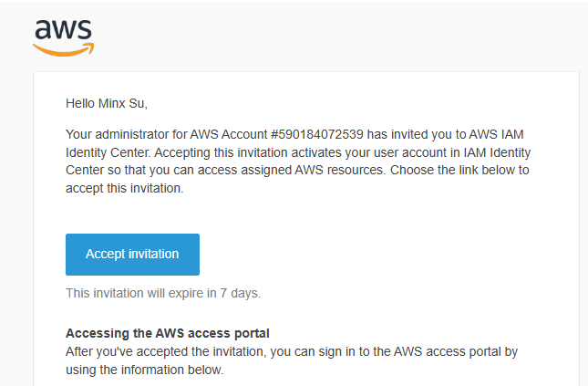Click the word 'invitation' on the blue button
The image size is (588, 386).
coord(153,254)
